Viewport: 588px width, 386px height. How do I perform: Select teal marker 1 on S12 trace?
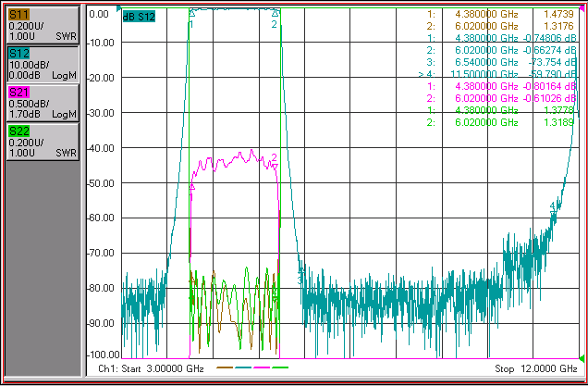191,14
